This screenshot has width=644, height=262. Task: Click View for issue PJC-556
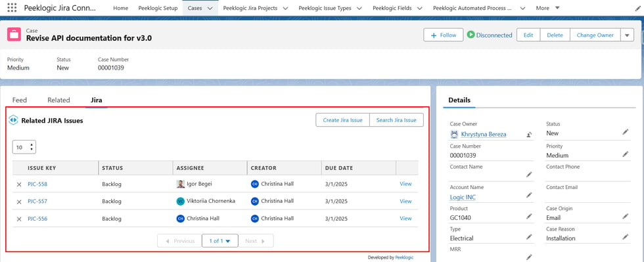coord(406,219)
